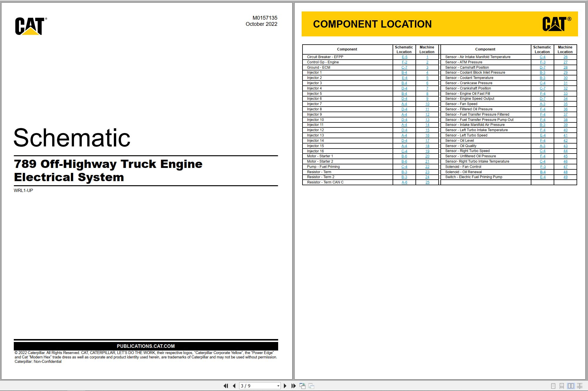Open schematic link D-7 for Camshaft Position sensor
588x391 pixels.
(x=543, y=68)
